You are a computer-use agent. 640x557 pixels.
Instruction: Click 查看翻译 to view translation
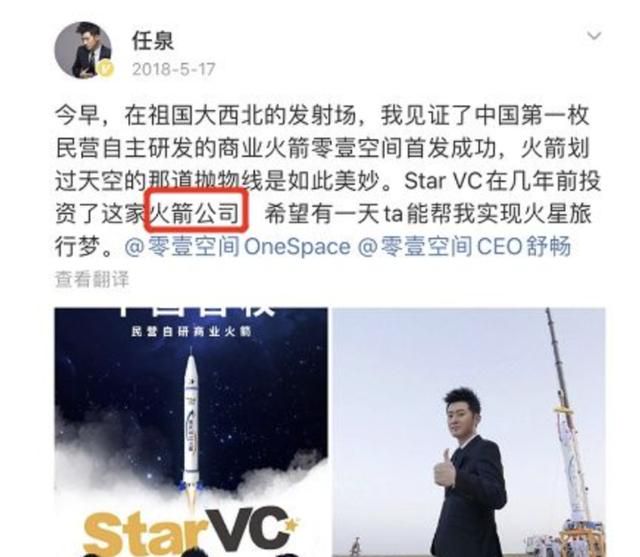(92, 280)
